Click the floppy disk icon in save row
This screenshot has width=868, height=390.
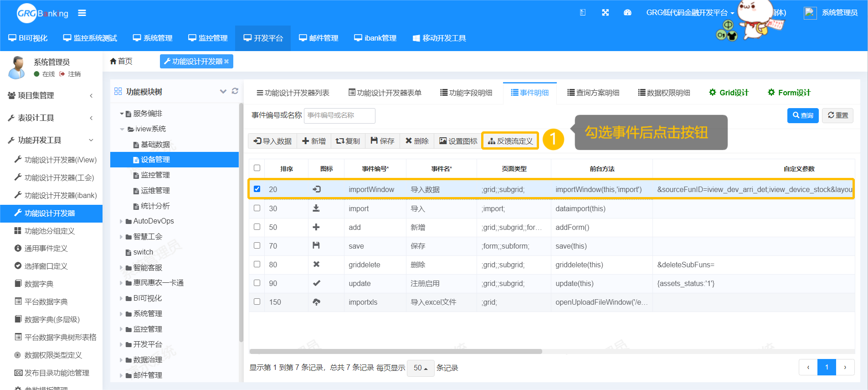(x=316, y=245)
